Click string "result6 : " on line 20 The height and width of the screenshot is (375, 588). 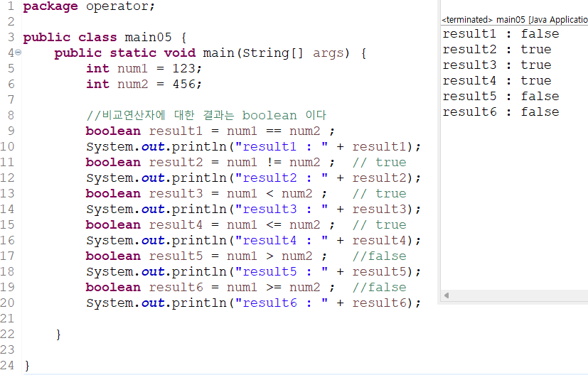point(282,303)
